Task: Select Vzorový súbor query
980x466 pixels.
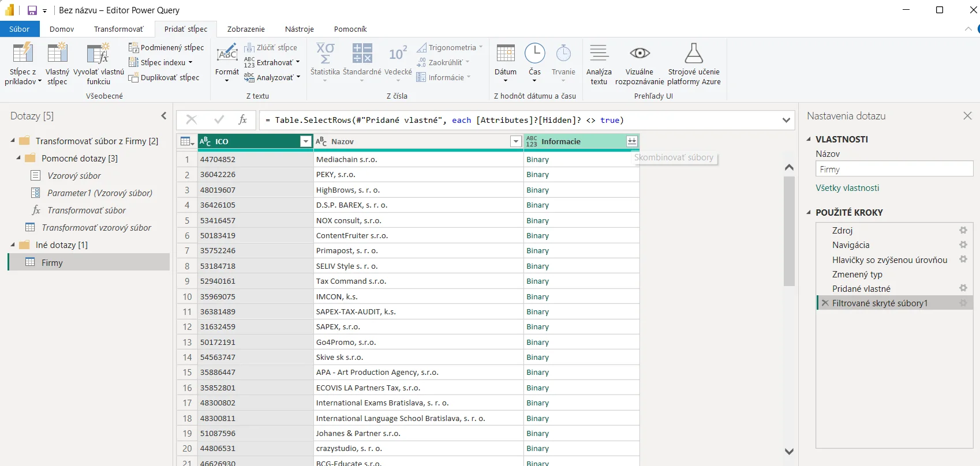Action: click(x=74, y=175)
